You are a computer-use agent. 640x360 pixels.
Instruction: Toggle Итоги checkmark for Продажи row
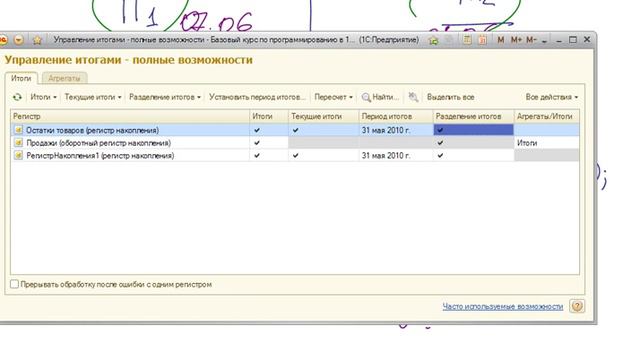257,143
